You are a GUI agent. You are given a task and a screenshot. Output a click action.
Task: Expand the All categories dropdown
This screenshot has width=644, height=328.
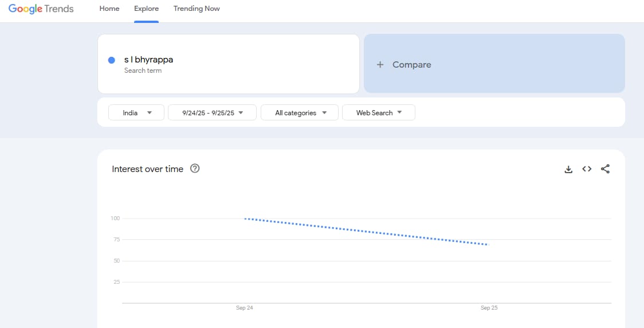coord(300,112)
